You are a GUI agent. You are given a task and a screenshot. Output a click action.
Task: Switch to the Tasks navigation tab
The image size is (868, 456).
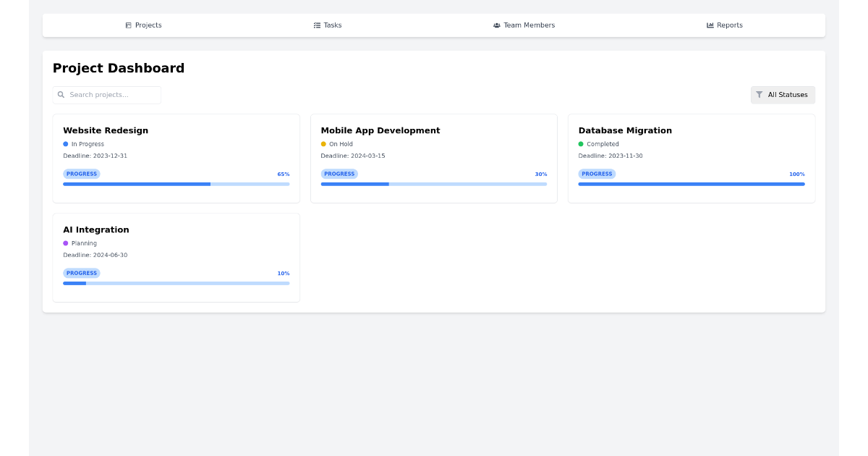coord(328,25)
